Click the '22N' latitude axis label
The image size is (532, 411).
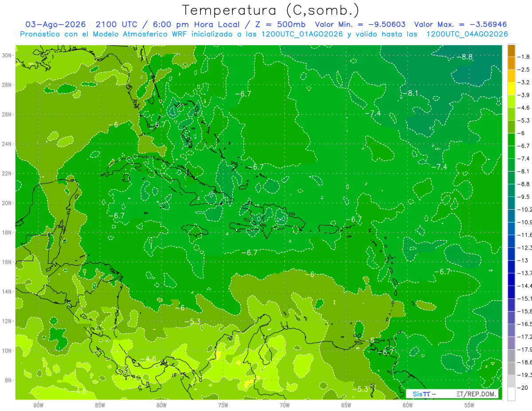[x=7, y=173]
